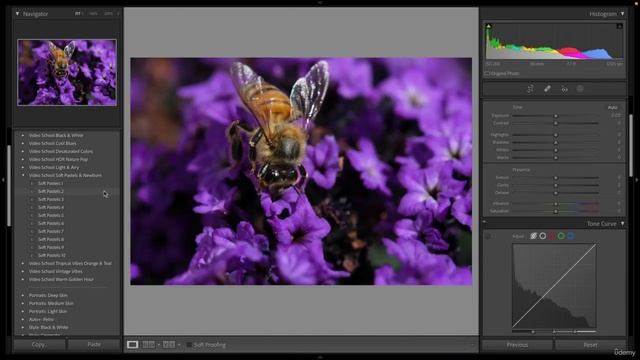The height and width of the screenshot is (360, 640).
Task: Expand Video School Cool Blues presets
Action: (x=23, y=143)
